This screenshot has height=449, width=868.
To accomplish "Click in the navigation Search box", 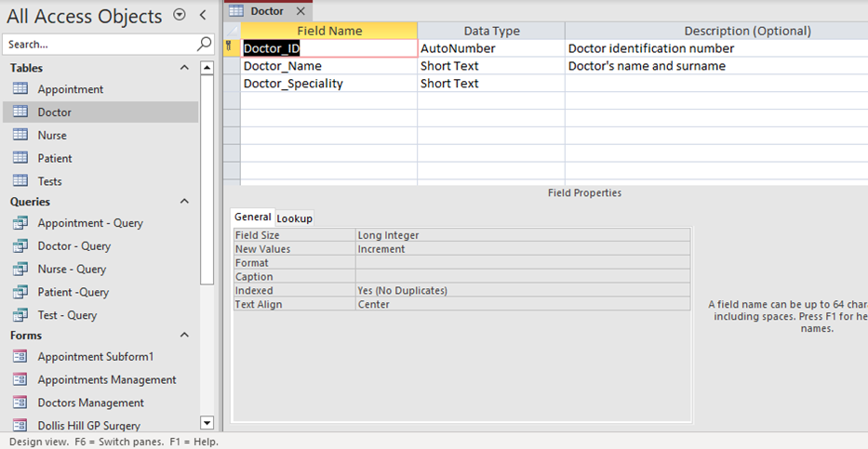I will pos(98,44).
